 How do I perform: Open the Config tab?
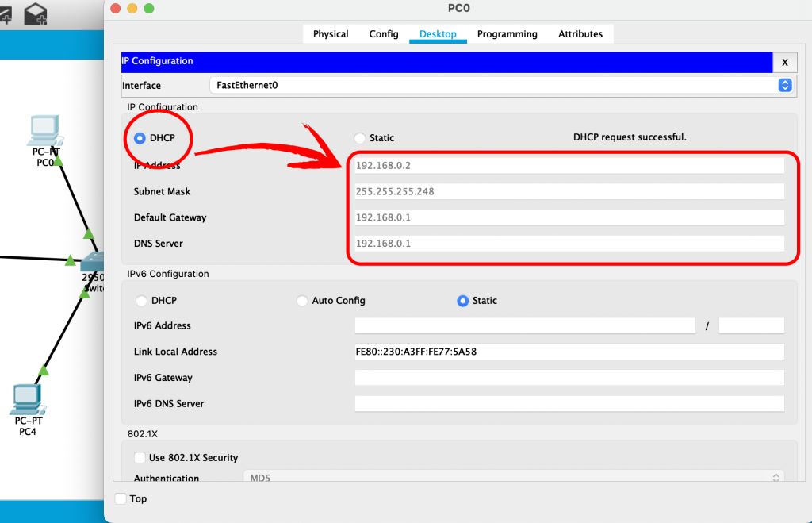coord(384,34)
